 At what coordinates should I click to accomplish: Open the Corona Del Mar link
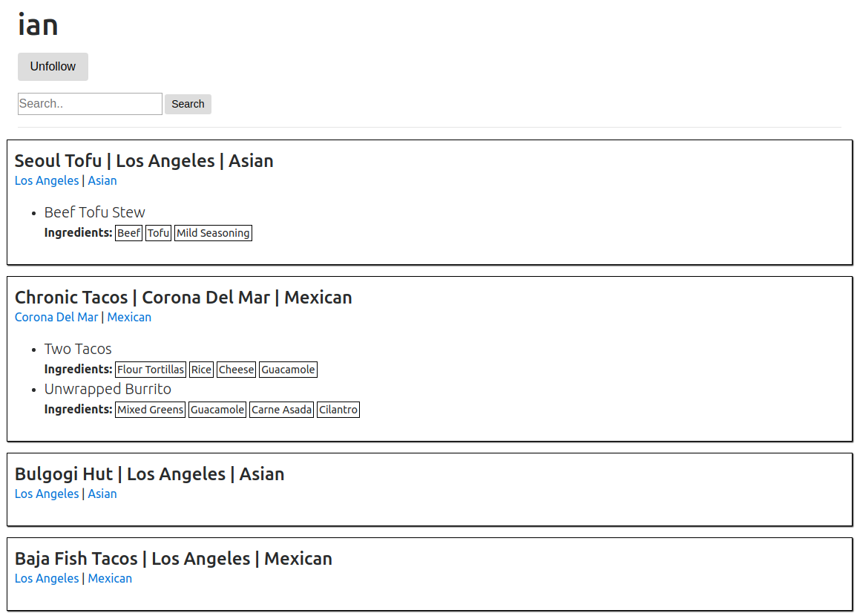(56, 317)
